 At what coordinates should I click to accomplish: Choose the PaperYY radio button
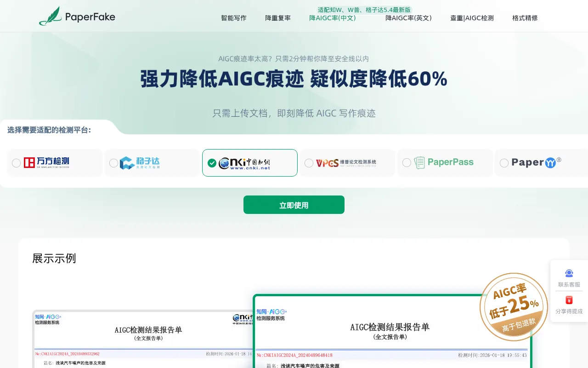(x=504, y=163)
